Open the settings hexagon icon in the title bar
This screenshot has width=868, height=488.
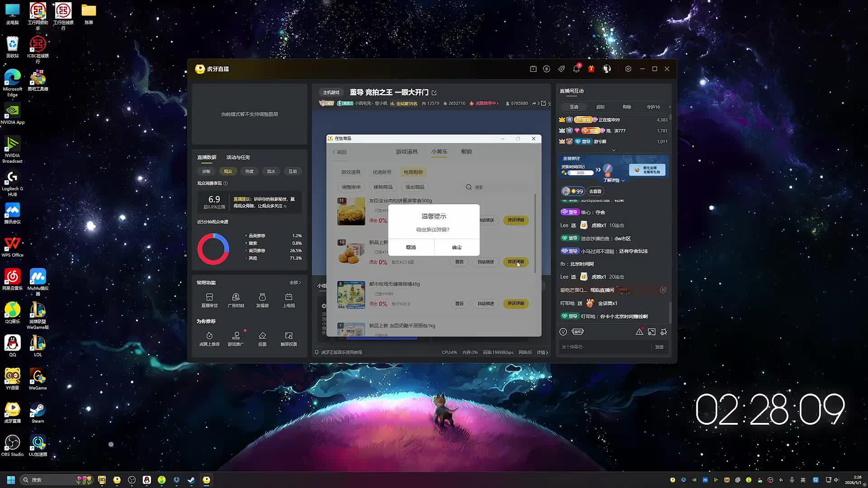[628, 69]
